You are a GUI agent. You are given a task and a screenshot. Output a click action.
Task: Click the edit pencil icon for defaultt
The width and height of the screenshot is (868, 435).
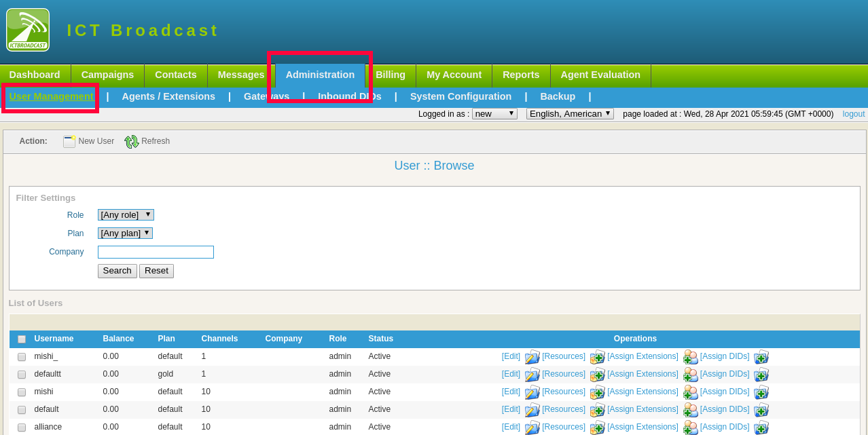click(x=532, y=375)
